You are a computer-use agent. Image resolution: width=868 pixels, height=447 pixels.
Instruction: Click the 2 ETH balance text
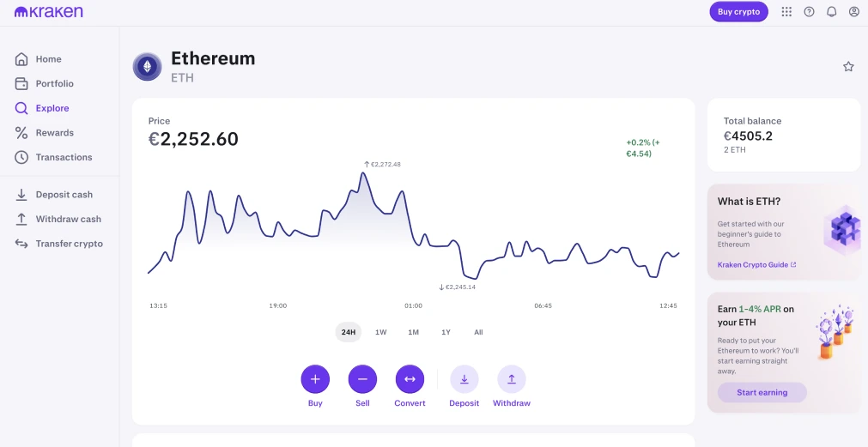[x=735, y=150]
